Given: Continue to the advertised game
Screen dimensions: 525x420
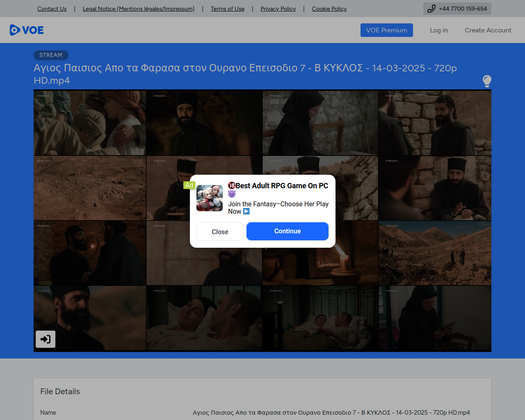Looking at the screenshot, I should pos(288,231).
